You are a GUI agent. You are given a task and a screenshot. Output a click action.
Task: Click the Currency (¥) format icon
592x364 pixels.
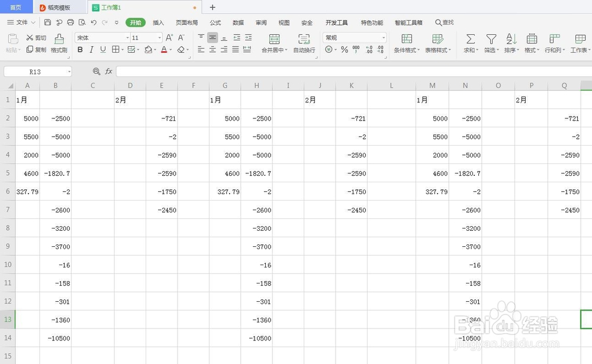click(x=329, y=50)
